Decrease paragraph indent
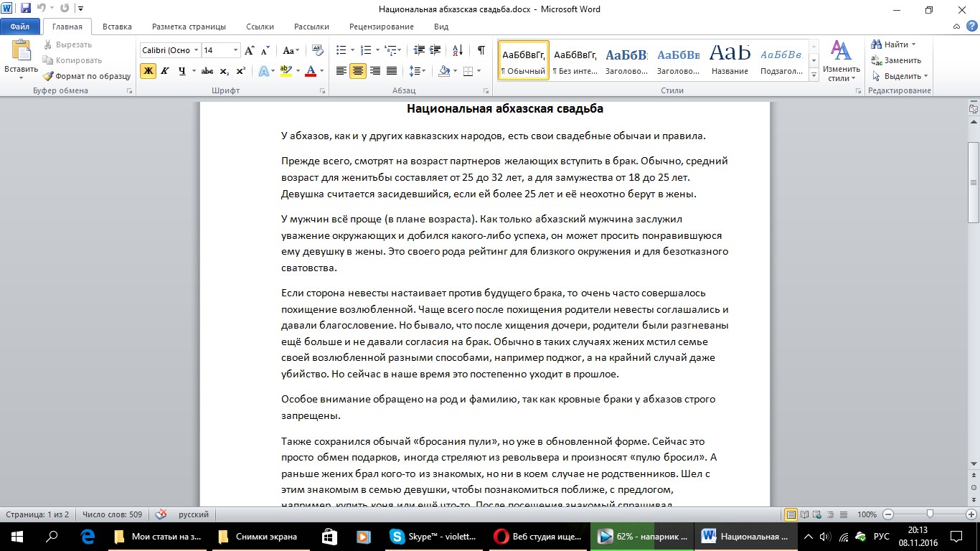This screenshot has height=551, width=980. pos(418,50)
